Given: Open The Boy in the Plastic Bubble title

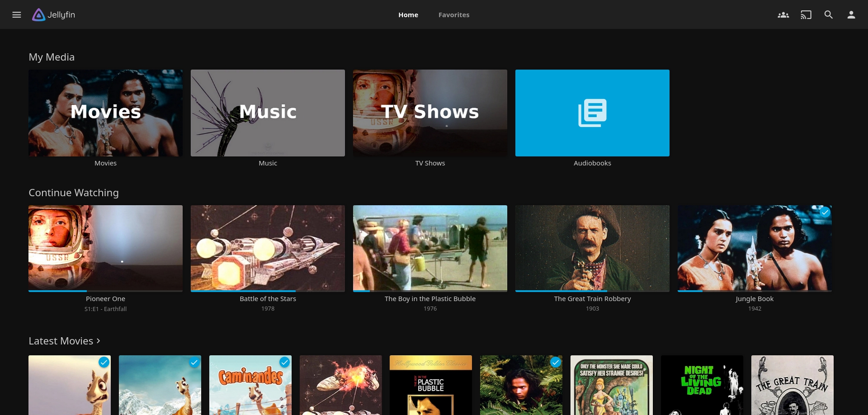Looking at the screenshot, I should tap(430, 299).
